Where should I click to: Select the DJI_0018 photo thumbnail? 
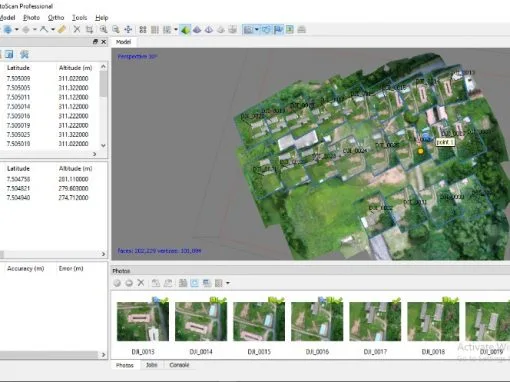click(x=433, y=322)
